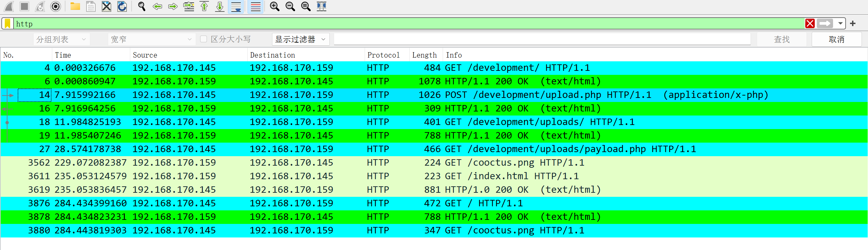Click the 取消 cancel button
The height and width of the screenshot is (250, 868).
[836, 39]
